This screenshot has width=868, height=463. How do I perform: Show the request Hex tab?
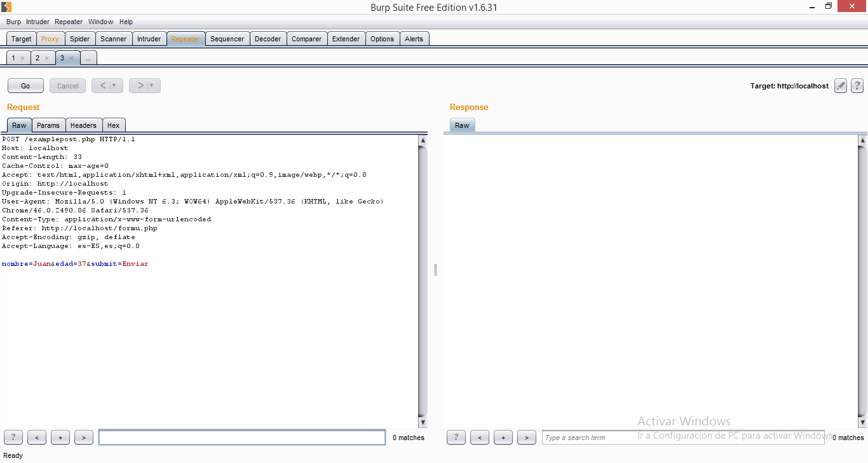114,125
